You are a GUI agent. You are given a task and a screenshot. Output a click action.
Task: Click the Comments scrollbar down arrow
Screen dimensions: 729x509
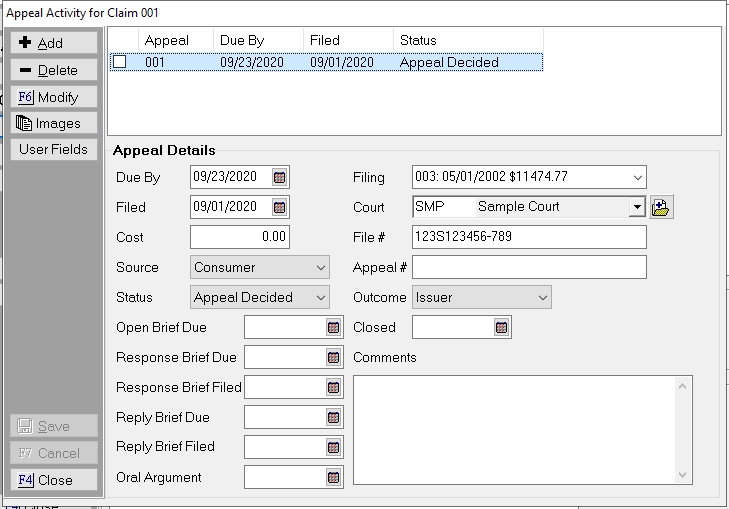(684, 476)
